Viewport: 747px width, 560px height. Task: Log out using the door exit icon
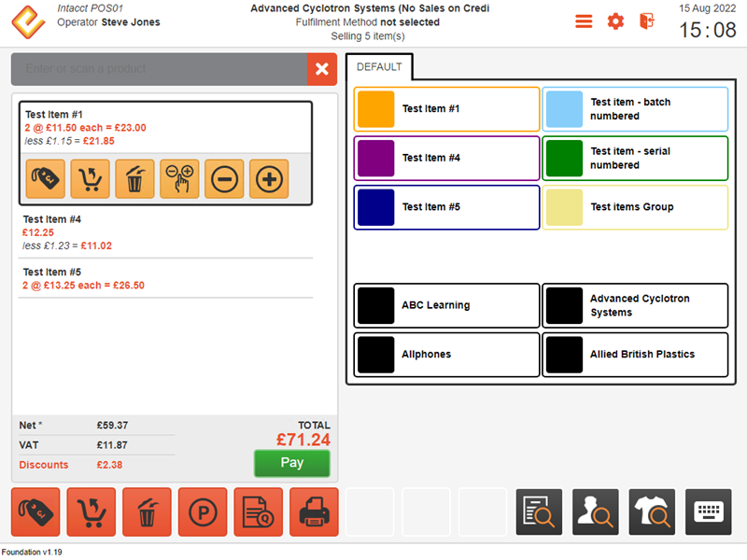646,21
